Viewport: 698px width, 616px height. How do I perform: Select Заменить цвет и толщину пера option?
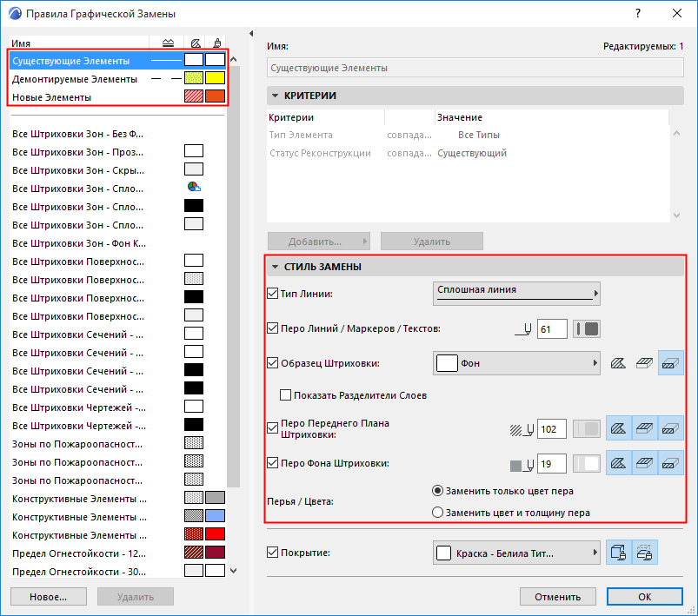click(437, 513)
